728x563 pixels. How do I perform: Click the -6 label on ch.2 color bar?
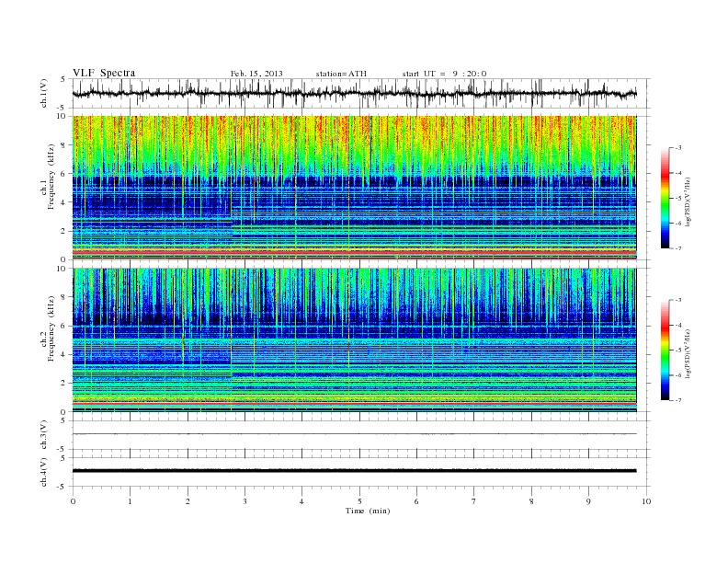coord(677,375)
